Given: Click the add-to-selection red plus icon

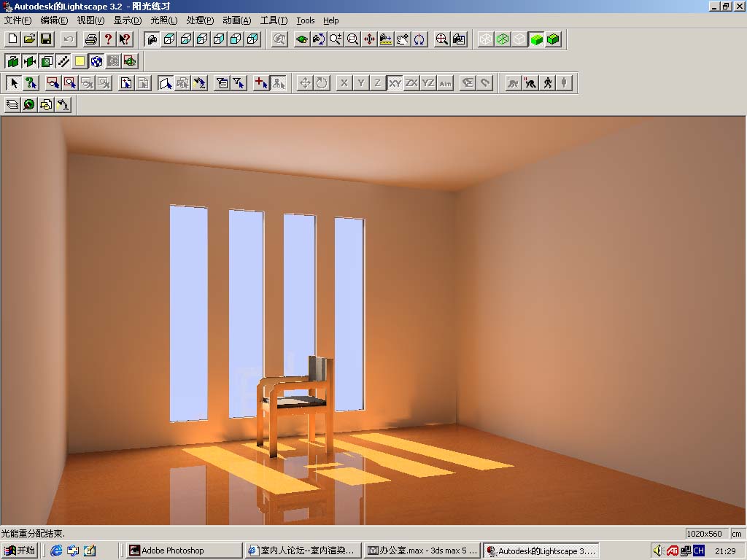Looking at the screenshot, I should coord(261,83).
